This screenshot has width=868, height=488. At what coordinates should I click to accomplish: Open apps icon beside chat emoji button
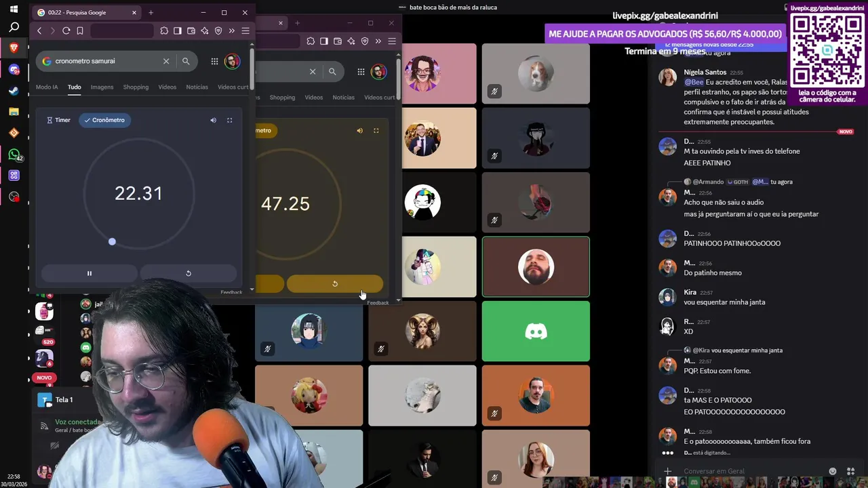[x=850, y=471]
